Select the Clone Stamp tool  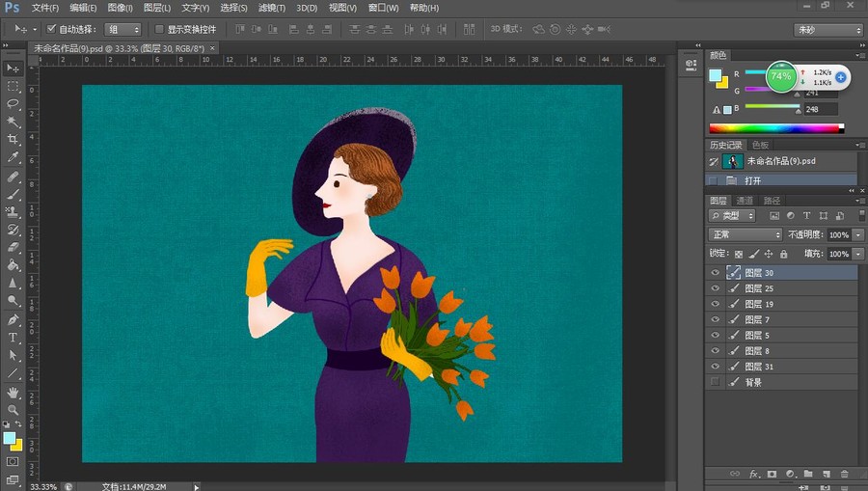point(13,212)
